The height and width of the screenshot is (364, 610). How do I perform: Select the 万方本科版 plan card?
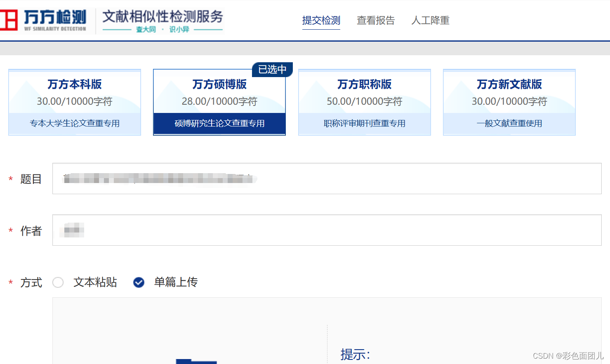(75, 102)
